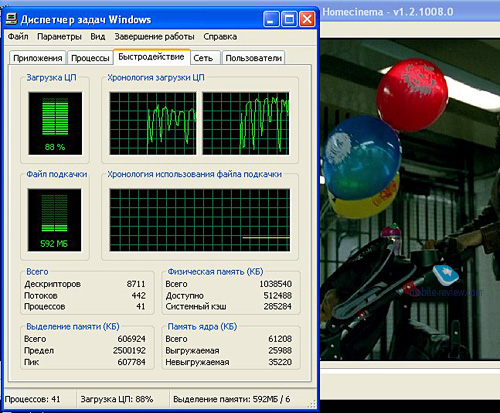Click the Task Manager title bar icon

11,19
